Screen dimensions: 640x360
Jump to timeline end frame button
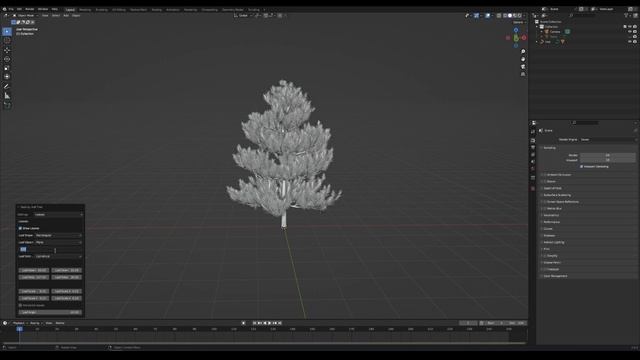(280, 323)
